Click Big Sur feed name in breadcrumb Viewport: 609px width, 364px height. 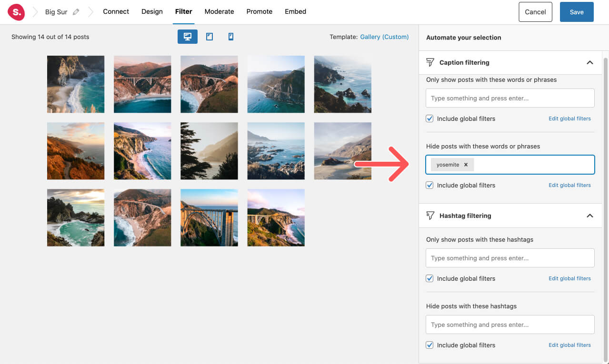(56, 12)
